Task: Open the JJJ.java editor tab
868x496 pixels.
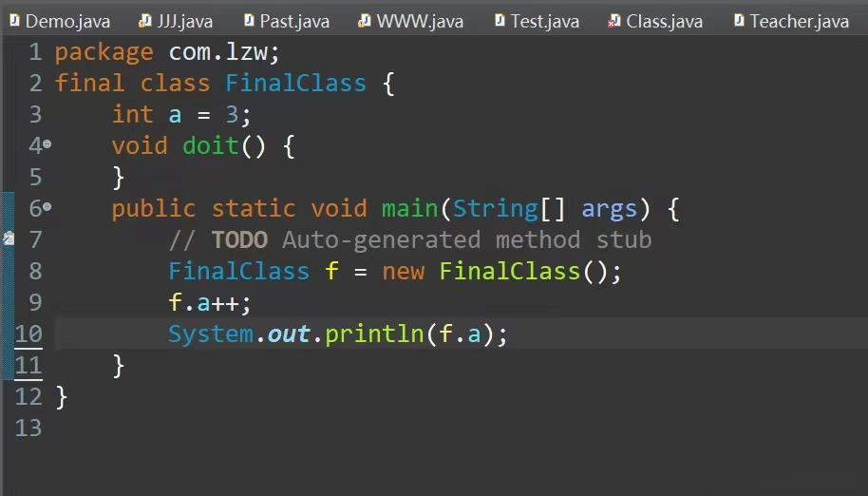Action: 176,22
